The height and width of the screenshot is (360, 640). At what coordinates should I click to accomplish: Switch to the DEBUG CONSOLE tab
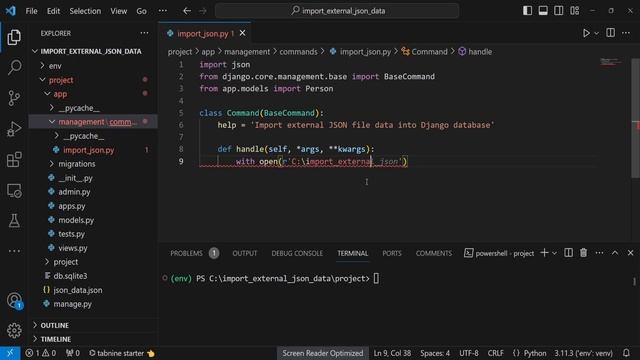pos(297,253)
